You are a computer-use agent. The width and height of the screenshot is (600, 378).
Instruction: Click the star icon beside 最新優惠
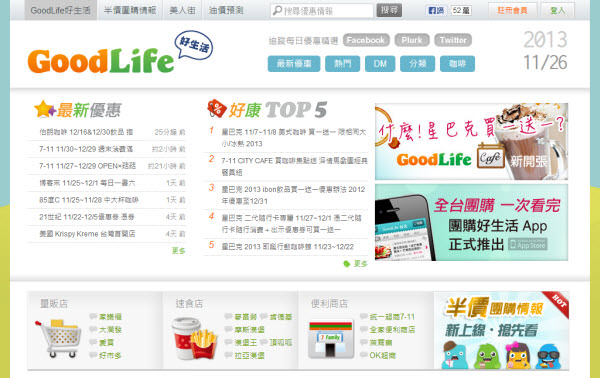44,109
